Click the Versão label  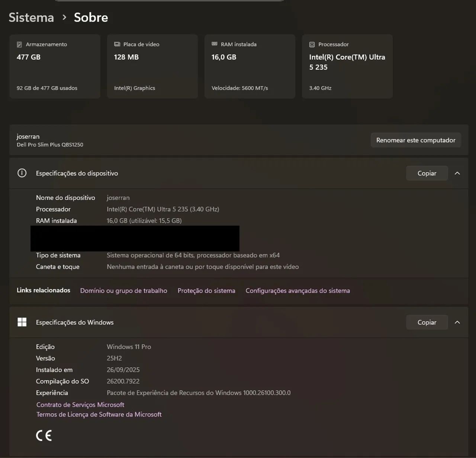(x=45, y=358)
